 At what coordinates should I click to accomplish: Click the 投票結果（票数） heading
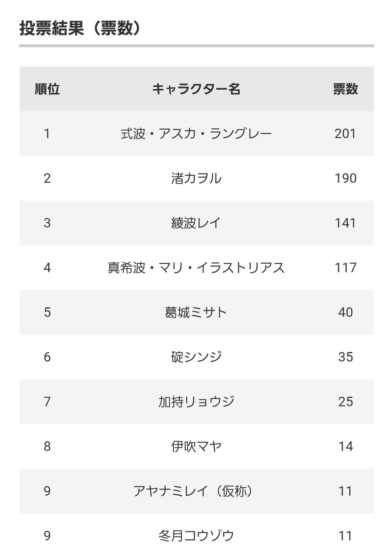pyautogui.click(x=81, y=29)
